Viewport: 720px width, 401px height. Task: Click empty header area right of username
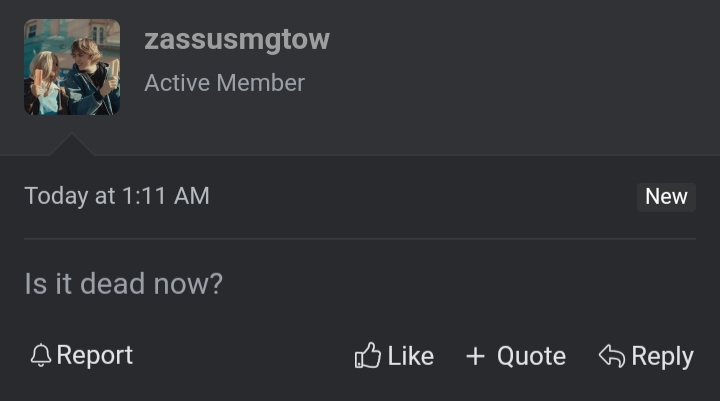point(520,60)
